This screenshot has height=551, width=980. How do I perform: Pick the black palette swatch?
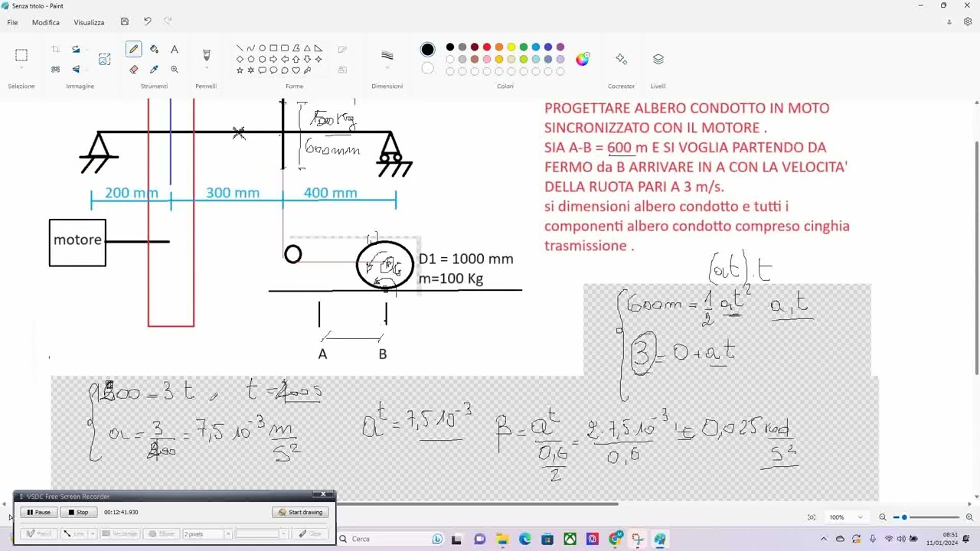[450, 47]
